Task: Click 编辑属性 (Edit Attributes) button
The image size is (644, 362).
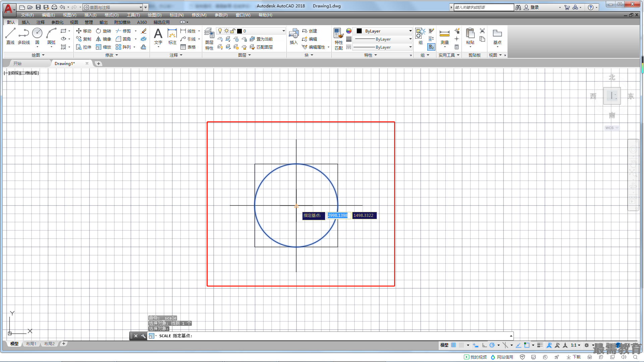Action: pyautogui.click(x=313, y=47)
